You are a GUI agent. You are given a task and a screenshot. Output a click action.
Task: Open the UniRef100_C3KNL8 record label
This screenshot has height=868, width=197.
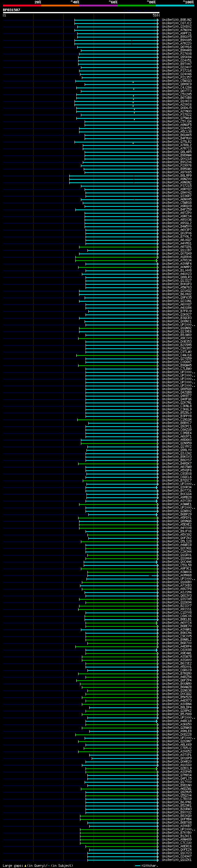(176, 406)
